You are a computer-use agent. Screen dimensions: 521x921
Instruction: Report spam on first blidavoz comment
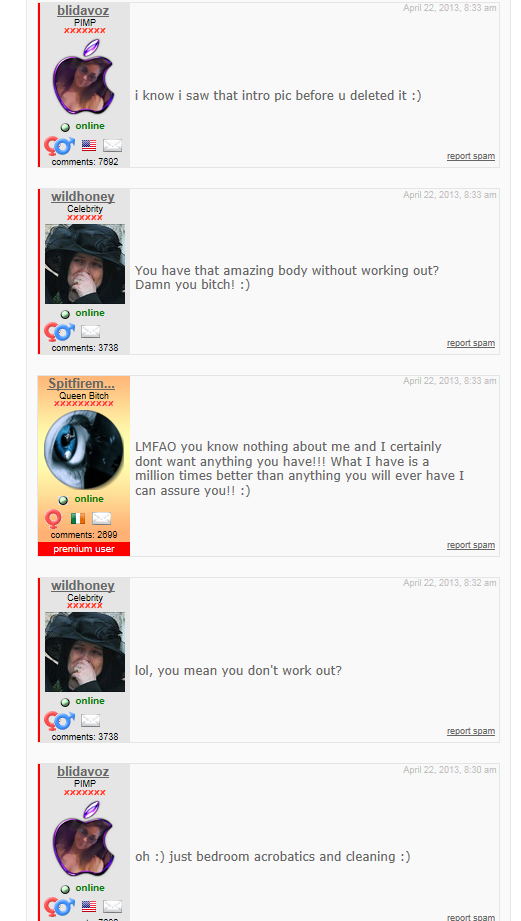click(470, 156)
